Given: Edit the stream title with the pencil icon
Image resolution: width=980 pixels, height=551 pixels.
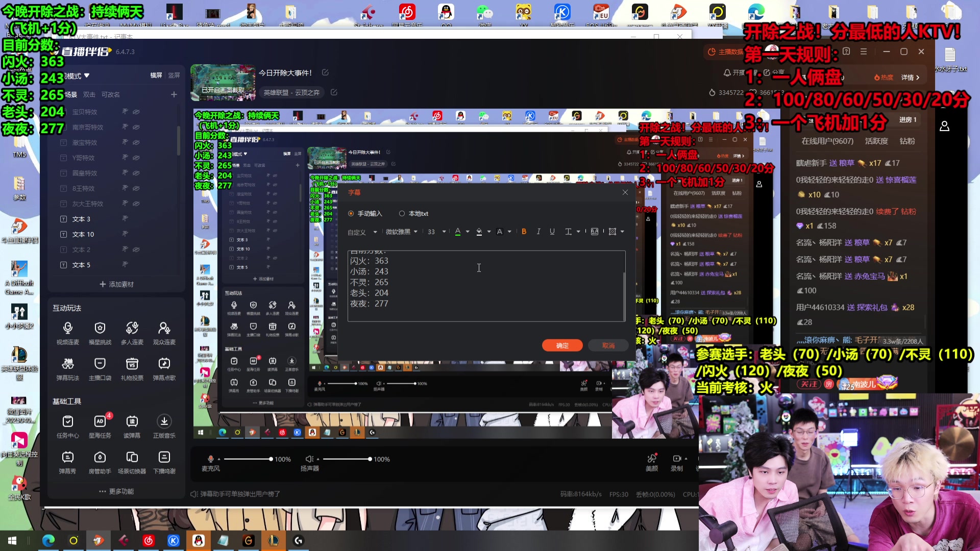Looking at the screenshot, I should (325, 73).
